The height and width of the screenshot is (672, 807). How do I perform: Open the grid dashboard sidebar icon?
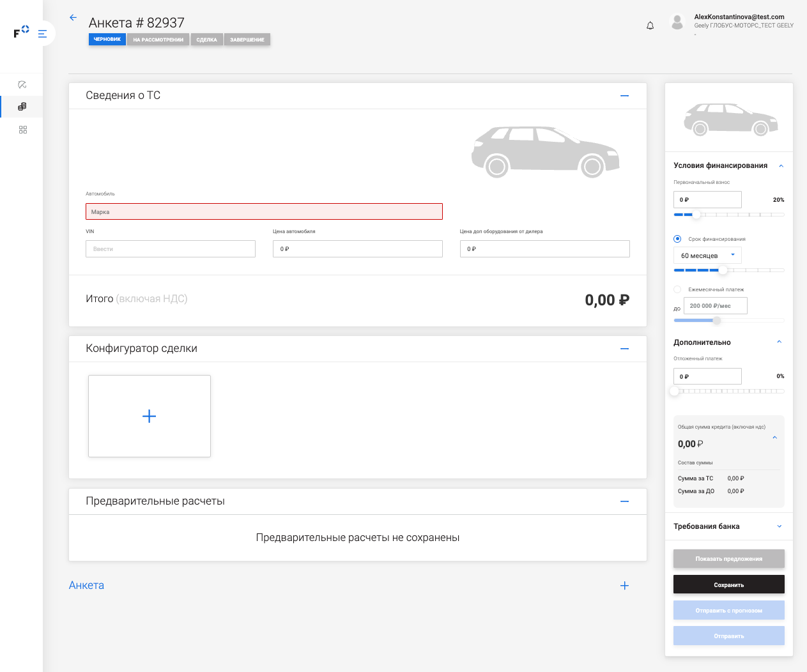[x=23, y=130]
